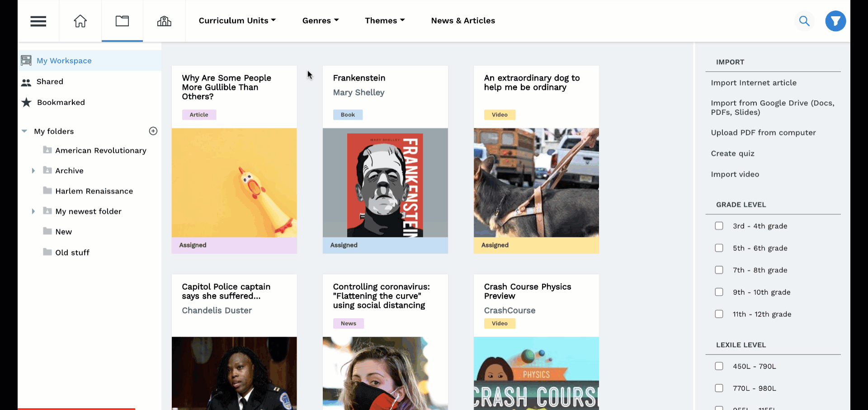Add a new folder with plus icon
The image size is (868, 410).
[x=153, y=131]
